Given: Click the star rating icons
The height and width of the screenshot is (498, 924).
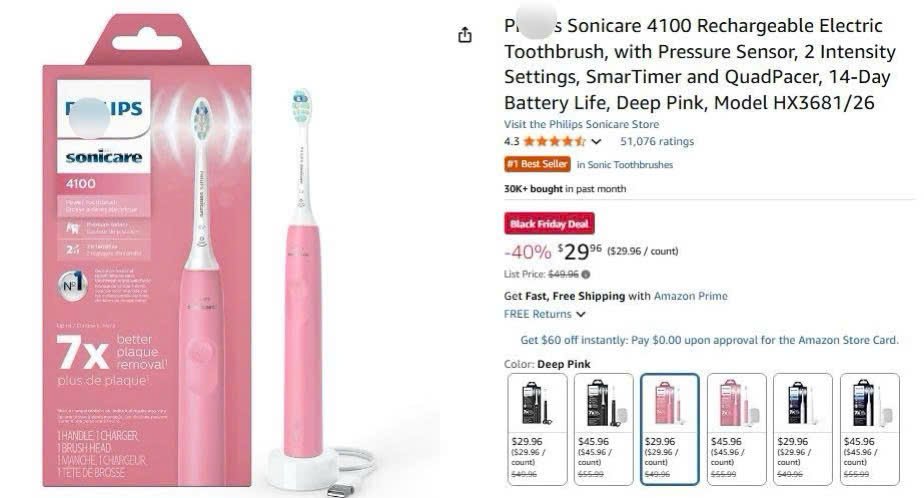Looking at the screenshot, I should [554, 142].
